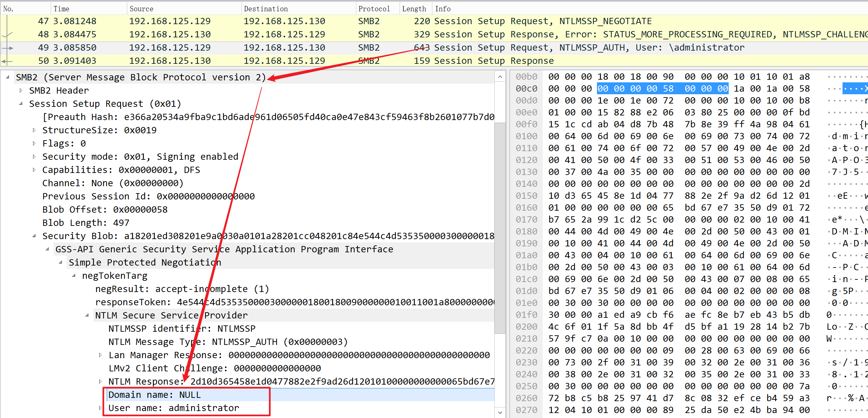Sort packets by Protocol column
Image resolution: width=868 pixels, height=418 pixels.
[378, 8]
